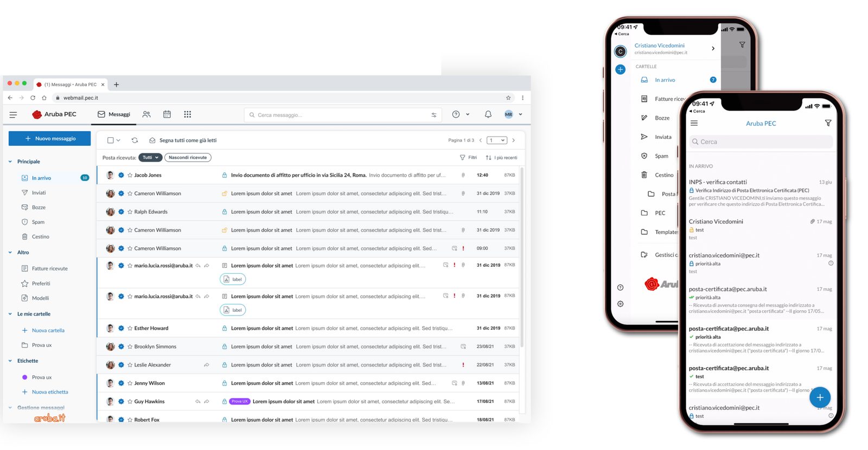Open advanced search sliders icon in search box
Viewport: 868px width, 450px height.
[x=434, y=115]
